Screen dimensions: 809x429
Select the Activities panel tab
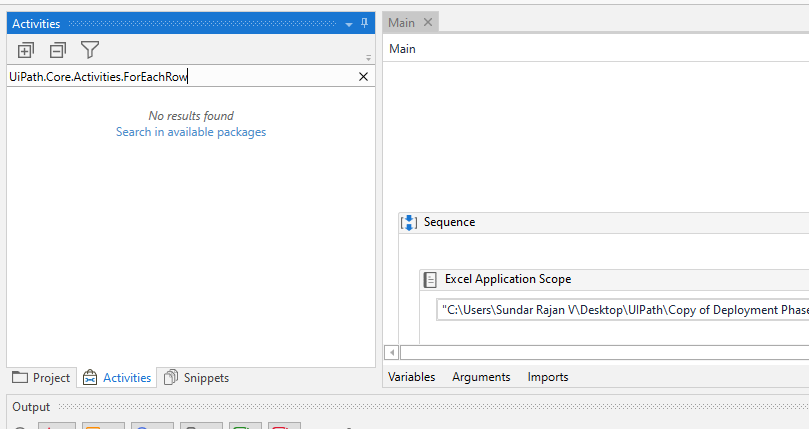tap(117, 378)
